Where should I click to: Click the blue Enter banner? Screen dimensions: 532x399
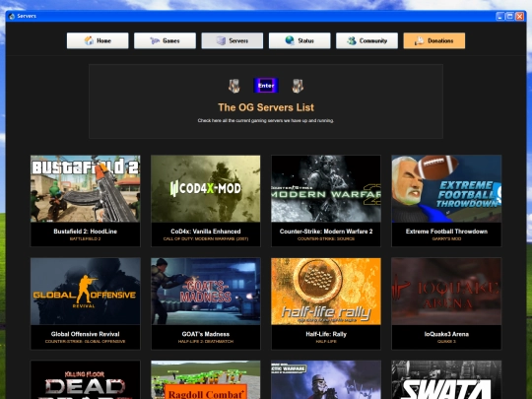[x=266, y=86]
